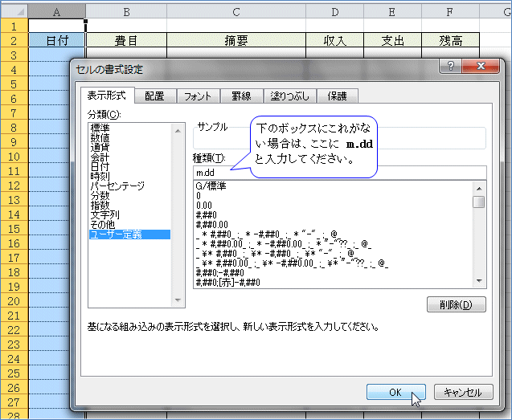Click the help question mark icon in dialog title bar

pyautogui.click(x=450, y=66)
